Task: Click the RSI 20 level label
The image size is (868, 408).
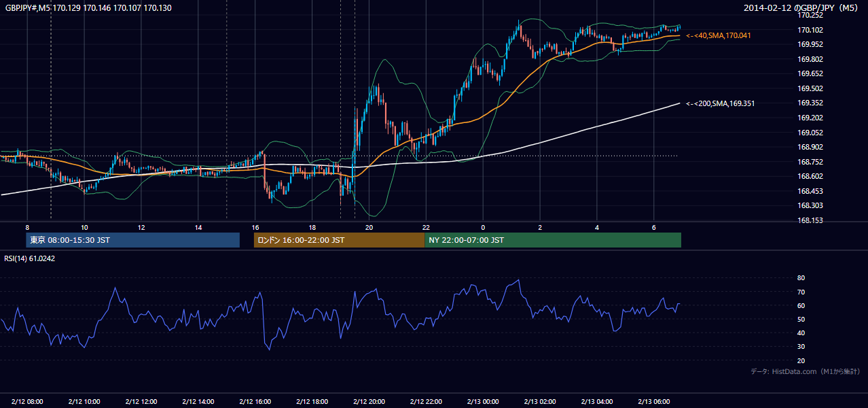Action: 801,360
